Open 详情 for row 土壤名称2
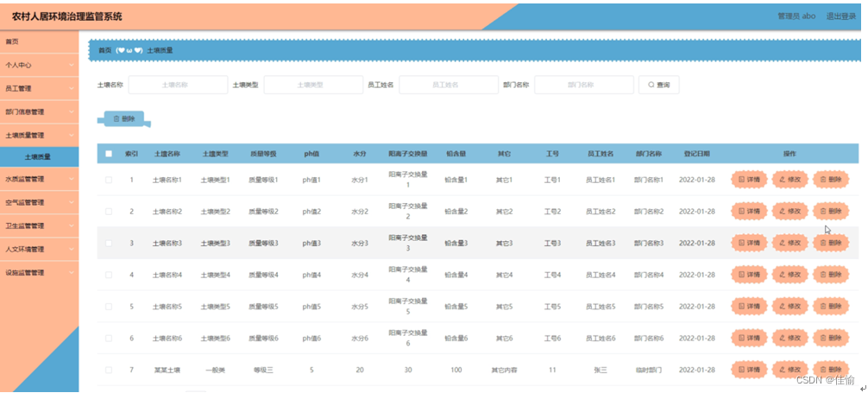This screenshot has width=868, height=393. [749, 212]
